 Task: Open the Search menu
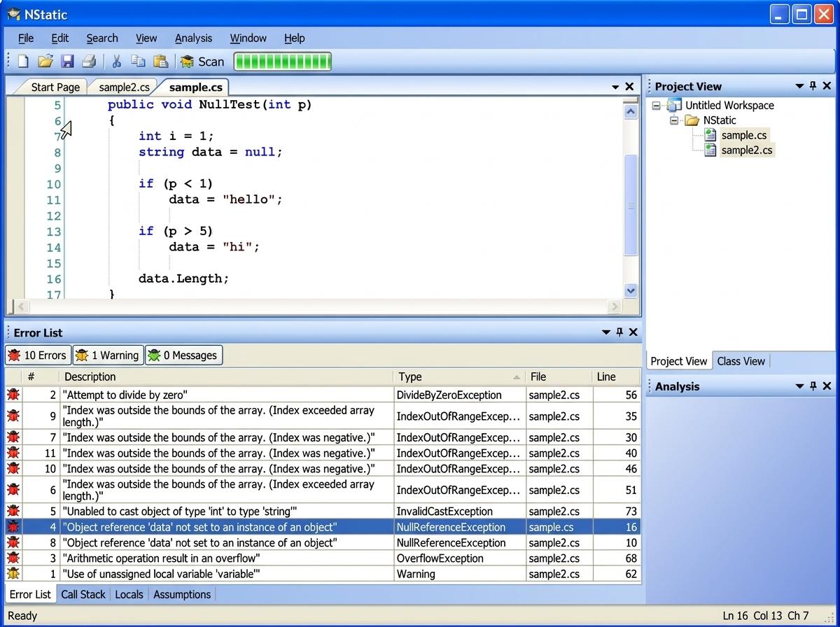102,38
